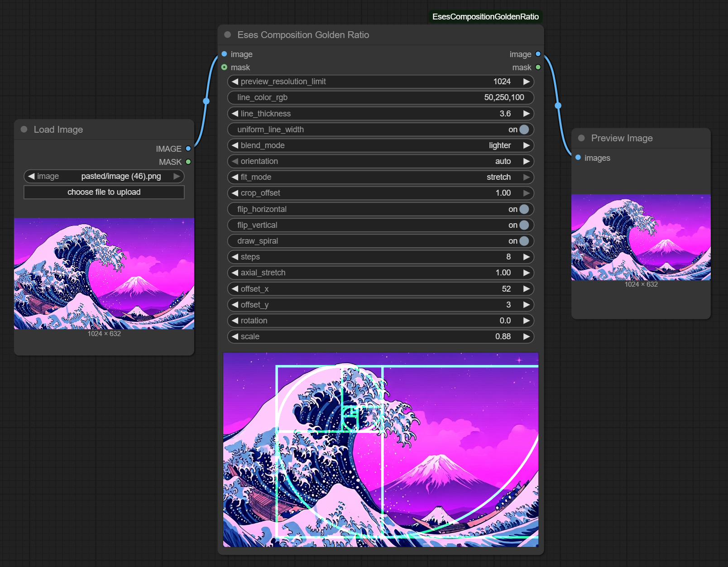This screenshot has height=567, width=728.
Task: Decrease steps value with left arrow
Action: [235, 257]
